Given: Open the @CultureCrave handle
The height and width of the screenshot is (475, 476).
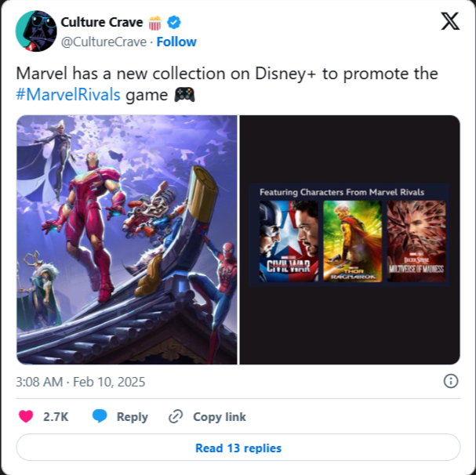Looking at the screenshot, I should (104, 42).
